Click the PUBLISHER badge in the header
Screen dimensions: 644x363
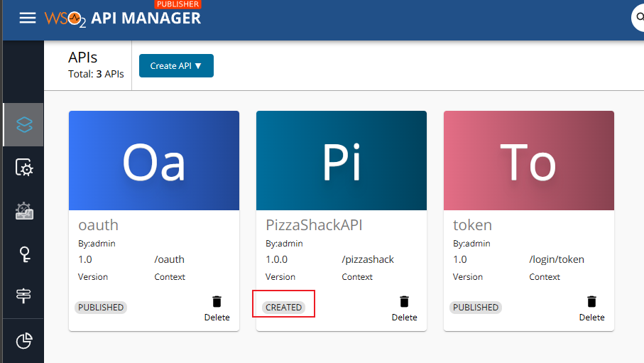pyautogui.click(x=178, y=4)
